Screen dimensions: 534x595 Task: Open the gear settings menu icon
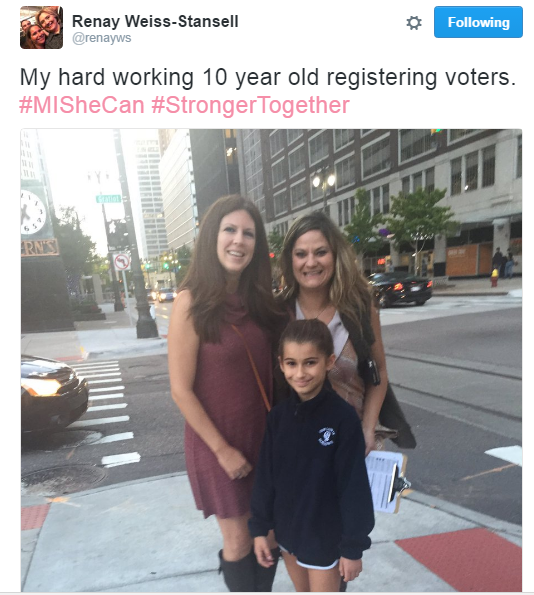click(x=414, y=23)
